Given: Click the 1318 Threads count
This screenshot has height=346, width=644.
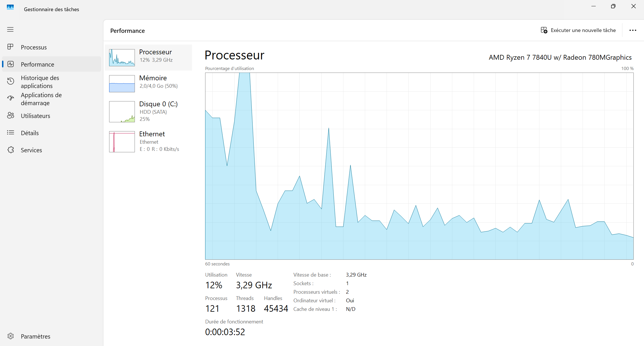Looking at the screenshot, I should (246, 309).
